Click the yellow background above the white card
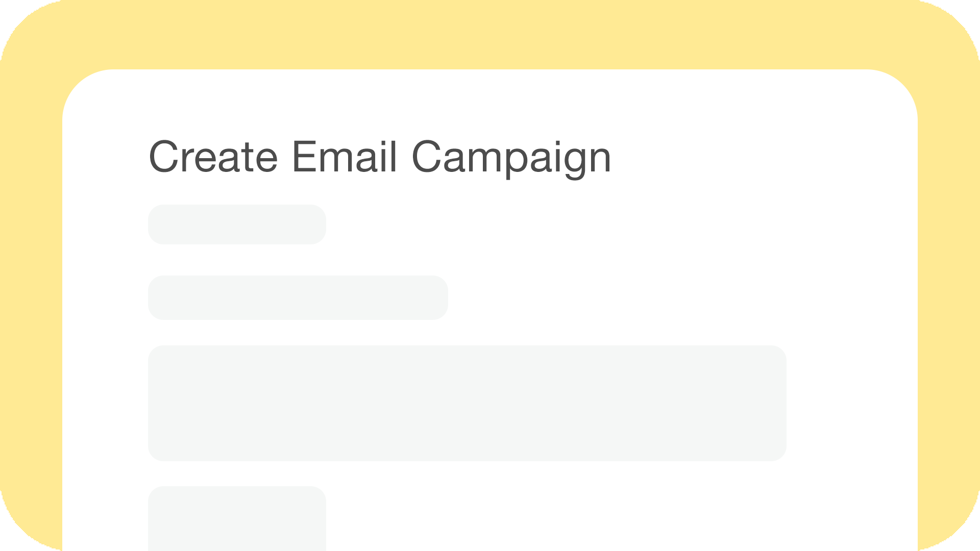Image resolution: width=980 pixels, height=551 pixels. click(490, 33)
